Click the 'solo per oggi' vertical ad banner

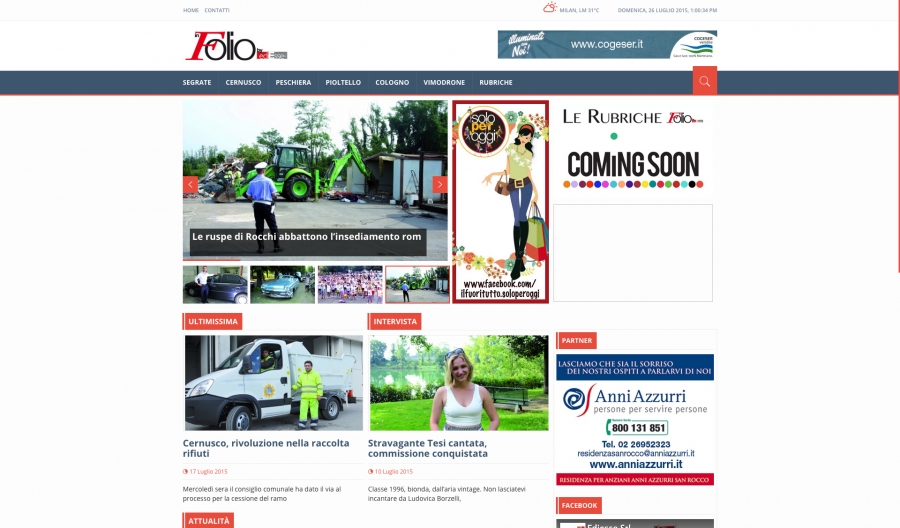pos(501,202)
